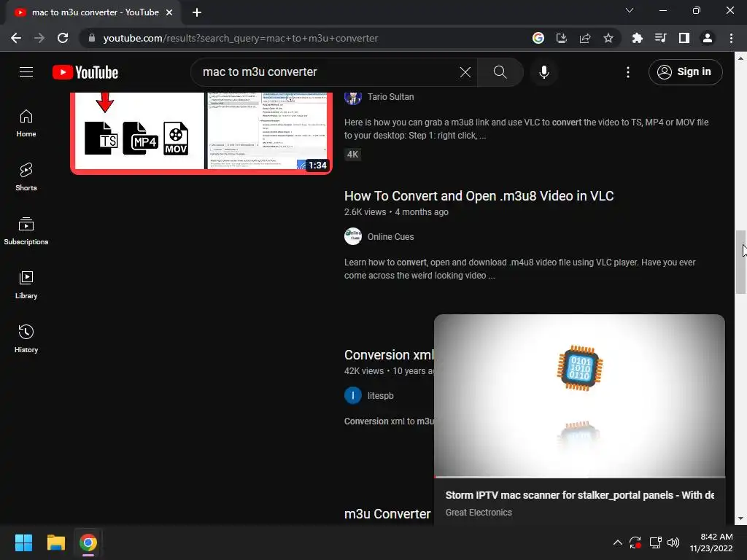Click the volume tray icon
747x560 pixels.
(x=673, y=542)
